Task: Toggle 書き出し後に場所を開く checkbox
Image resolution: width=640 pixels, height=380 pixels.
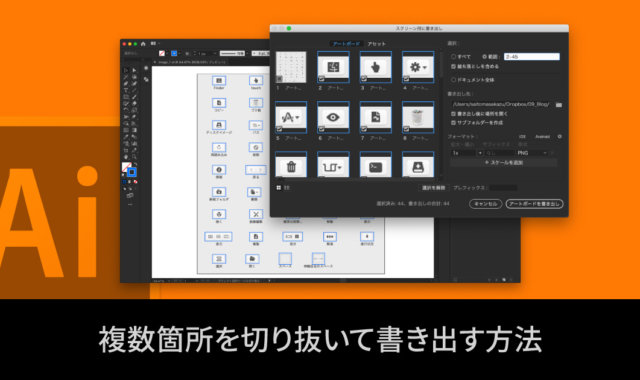Action: pyautogui.click(x=453, y=113)
